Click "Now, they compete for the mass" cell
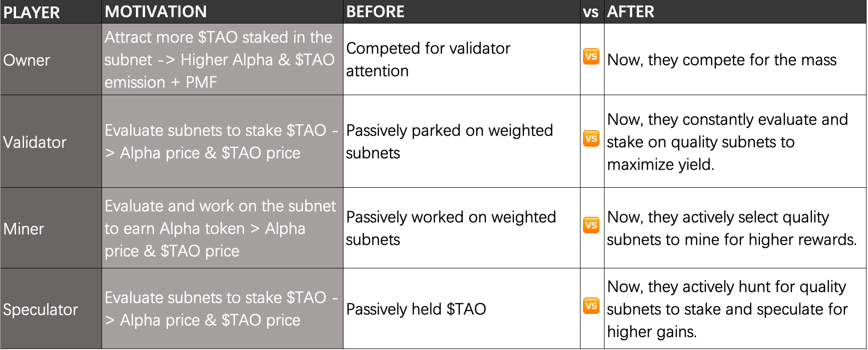Screen dimensions: 868x350 coord(721,60)
